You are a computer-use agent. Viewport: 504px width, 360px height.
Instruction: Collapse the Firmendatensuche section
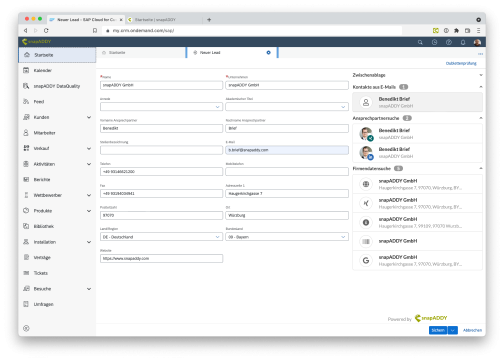point(481,168)
